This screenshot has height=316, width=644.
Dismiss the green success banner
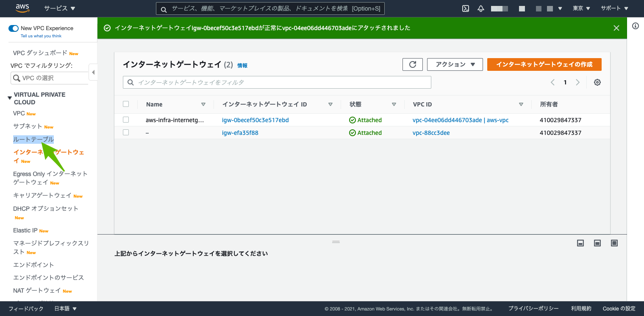click(x=616, y=28)
